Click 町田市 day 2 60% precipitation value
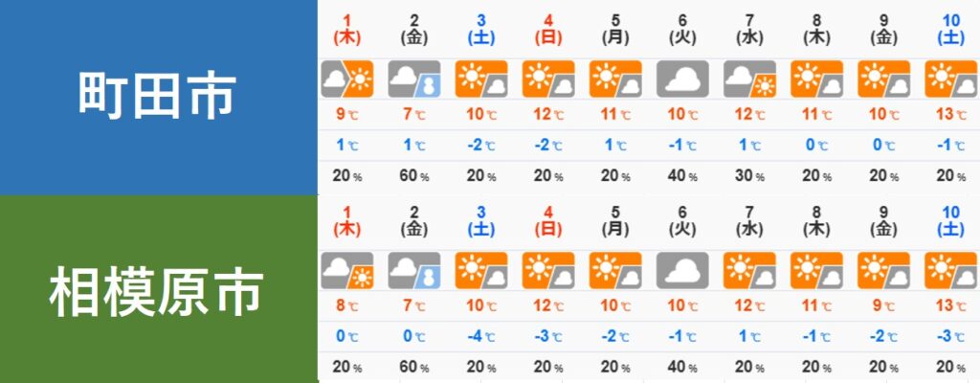The image size is (980, 383). (x=413, y=176)
